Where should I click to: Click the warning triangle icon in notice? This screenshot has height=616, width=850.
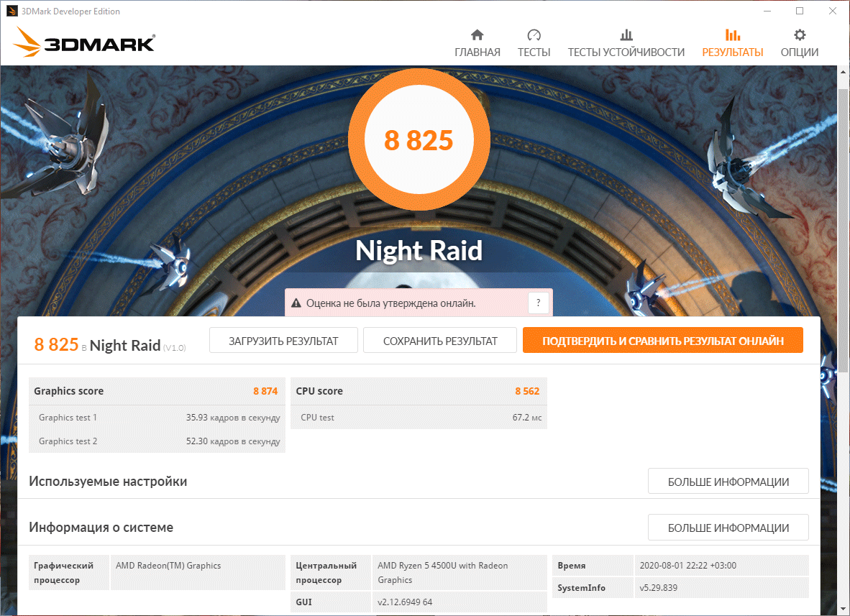click(296, 303)
